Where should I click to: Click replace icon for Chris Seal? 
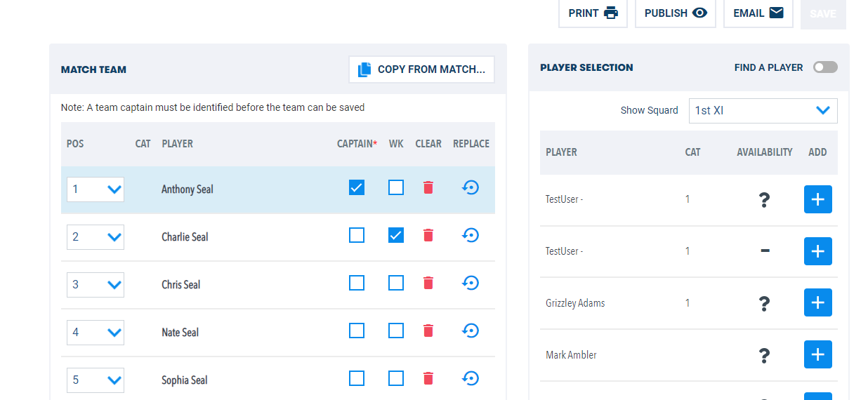471,283
